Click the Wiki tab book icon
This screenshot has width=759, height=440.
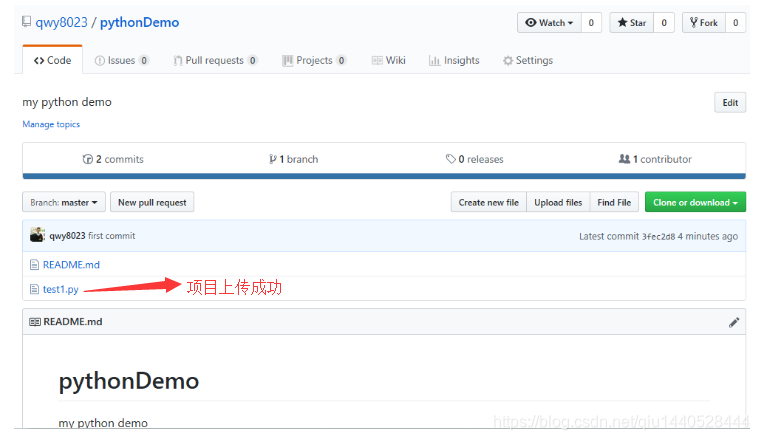coord(377,61)
